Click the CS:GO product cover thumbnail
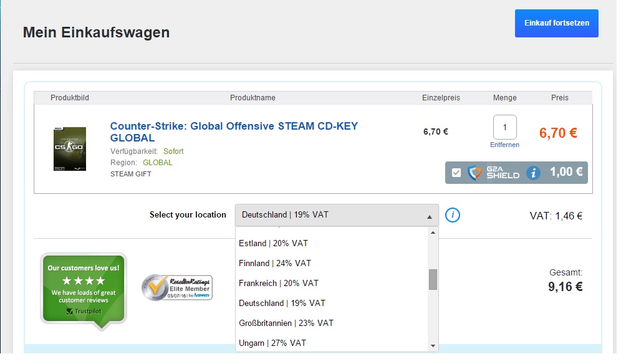Screen dimensions: 626x364 [70, 149]
